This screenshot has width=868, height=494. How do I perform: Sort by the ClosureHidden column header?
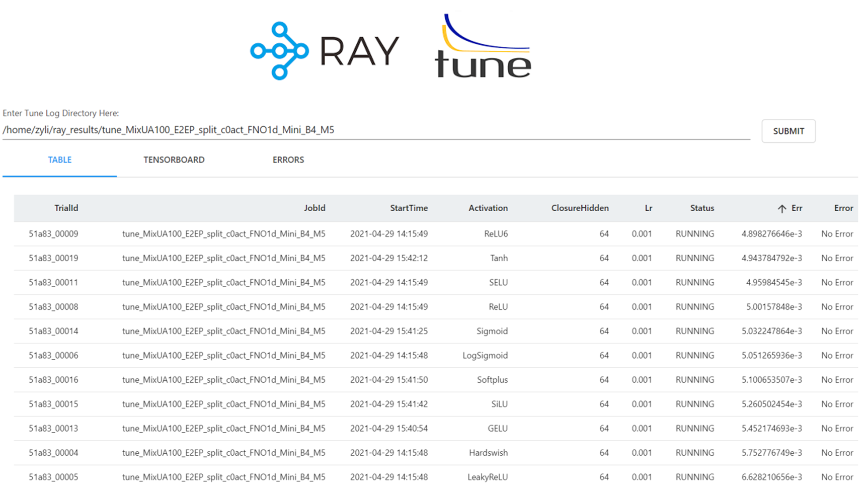(x=580, y=208)
